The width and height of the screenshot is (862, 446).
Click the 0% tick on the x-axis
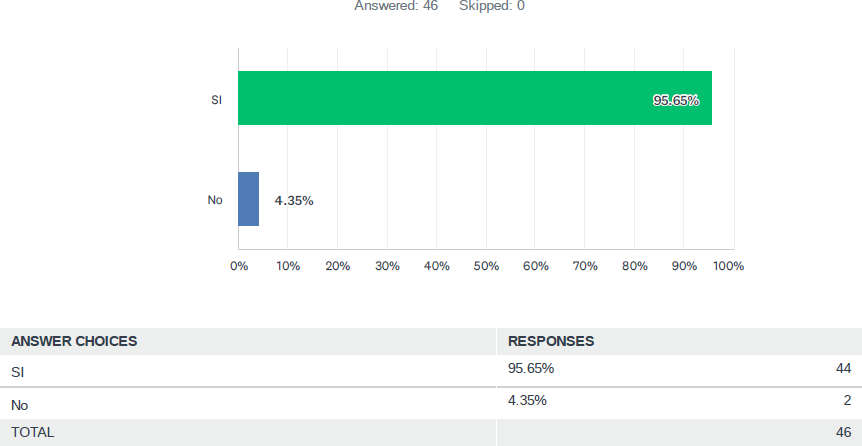pos(239,266)
